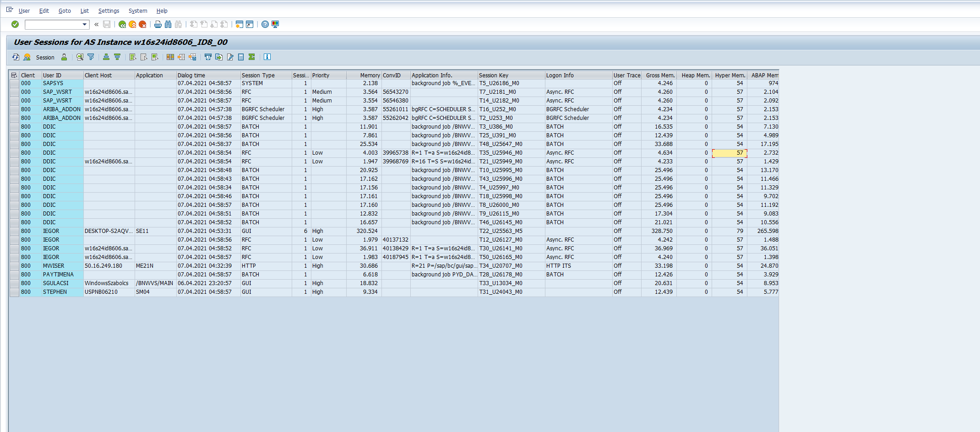Click the Set Filter funnel icon
Viewport: 980px width, 432px height.
91,57
